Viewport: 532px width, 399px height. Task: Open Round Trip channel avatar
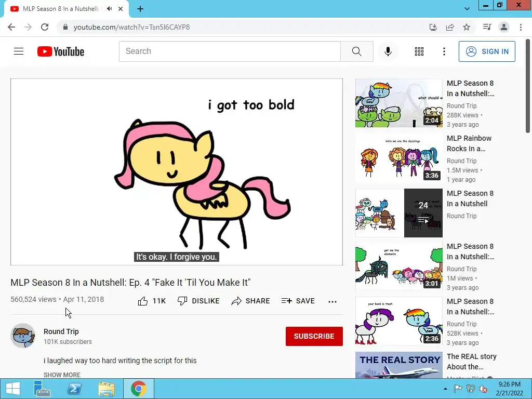point(23,336)
